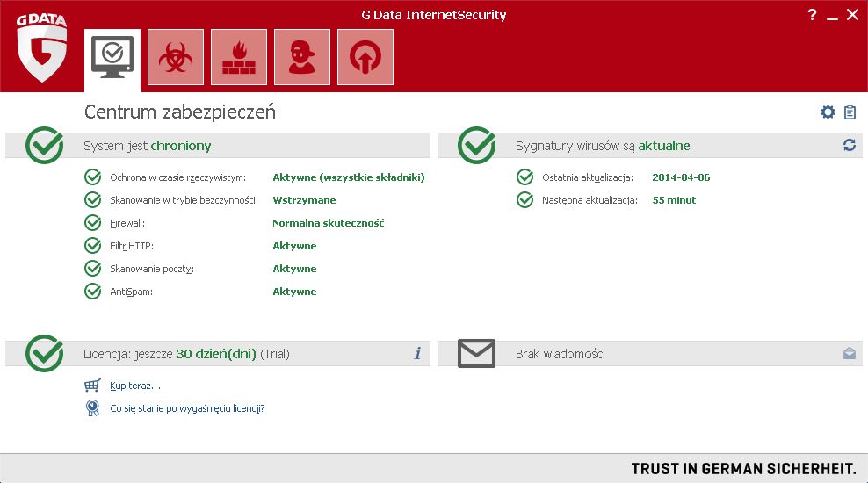Image resolution: width=868 pixels, height=483 pixels.
Task: Close the G Data InternetSecurity window
Action: click(x=852, y=15)
